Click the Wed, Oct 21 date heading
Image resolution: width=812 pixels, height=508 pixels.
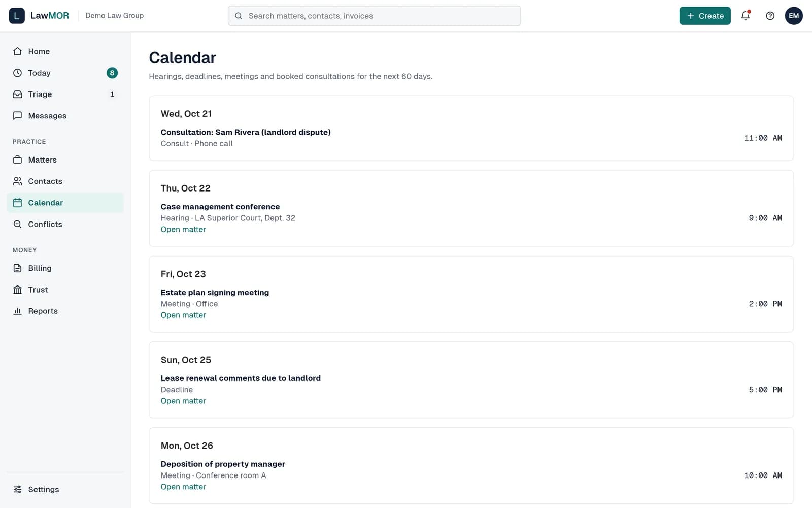coord(186,114)
